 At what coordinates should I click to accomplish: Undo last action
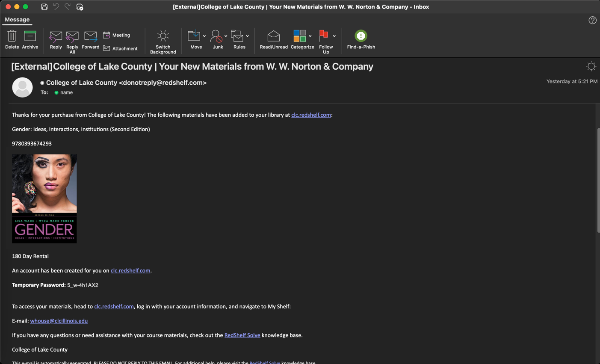(56, 6)
